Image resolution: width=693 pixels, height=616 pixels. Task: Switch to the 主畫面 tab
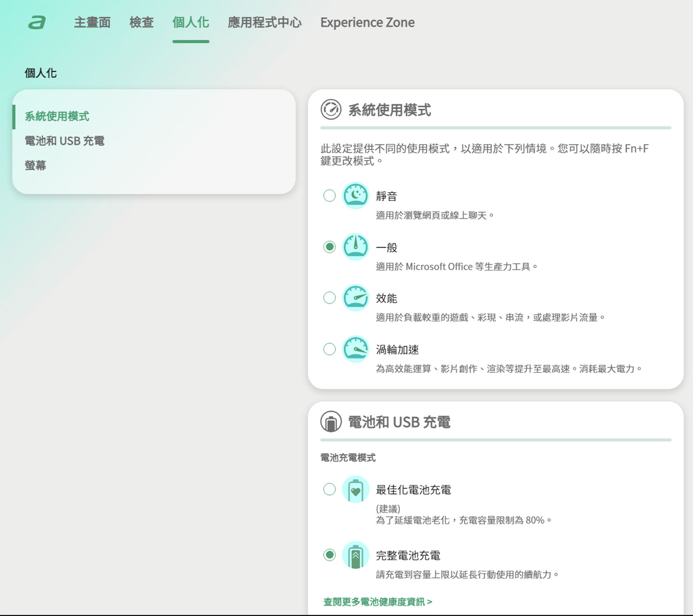[x=92, y=23]
